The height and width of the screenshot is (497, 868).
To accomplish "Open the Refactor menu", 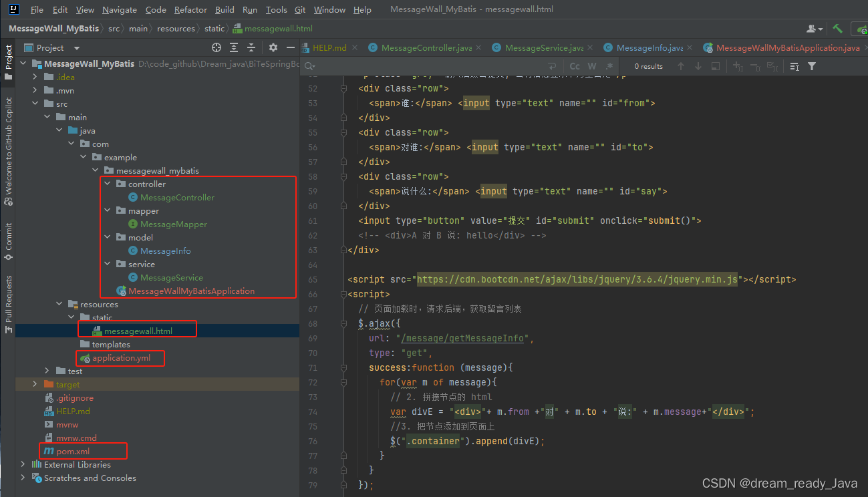I will pyautogui.click(x=190, y=9).
